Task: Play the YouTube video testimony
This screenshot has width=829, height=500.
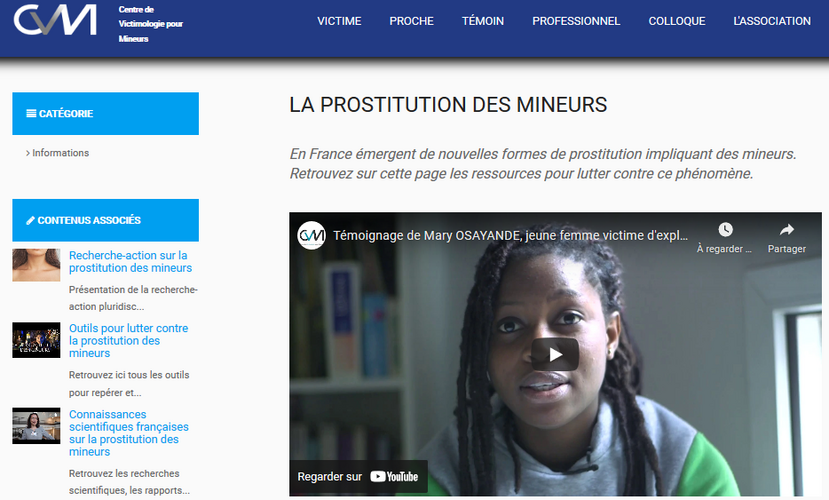Action: point(555,354)
